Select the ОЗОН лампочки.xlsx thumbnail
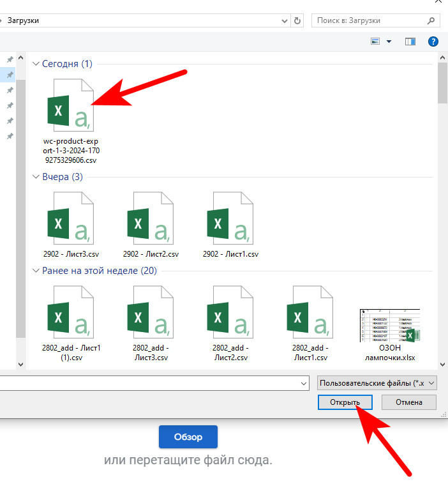 pyautogui.click(x=390, y=326)
